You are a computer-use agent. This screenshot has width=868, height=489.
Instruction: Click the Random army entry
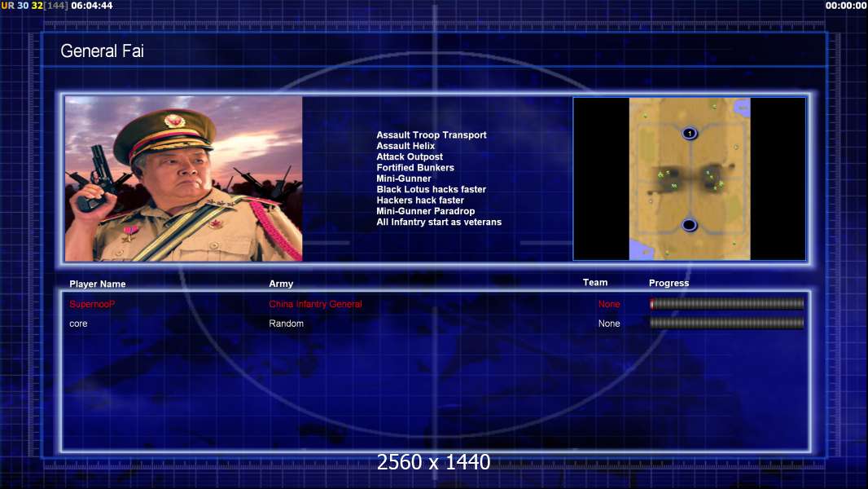[286, 324]
